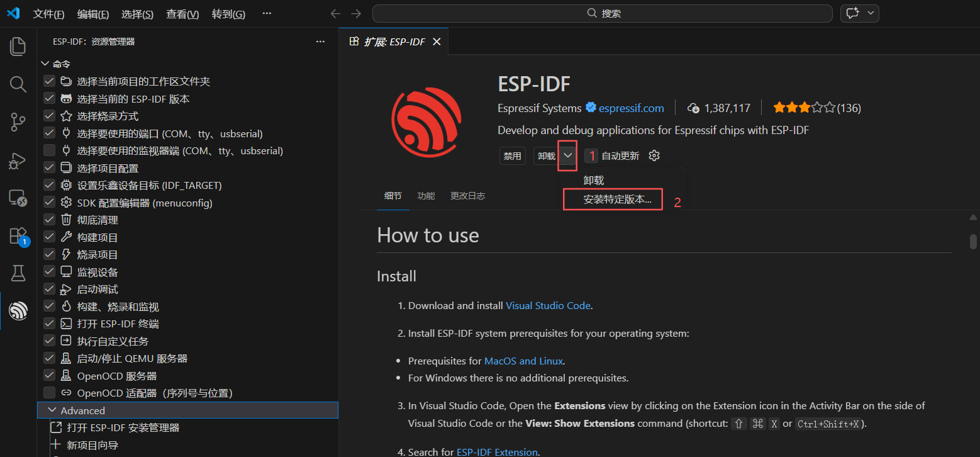Screen dimensions: 980x457
Task: Switch to the 功能 tab
Action: coord(426,196)
